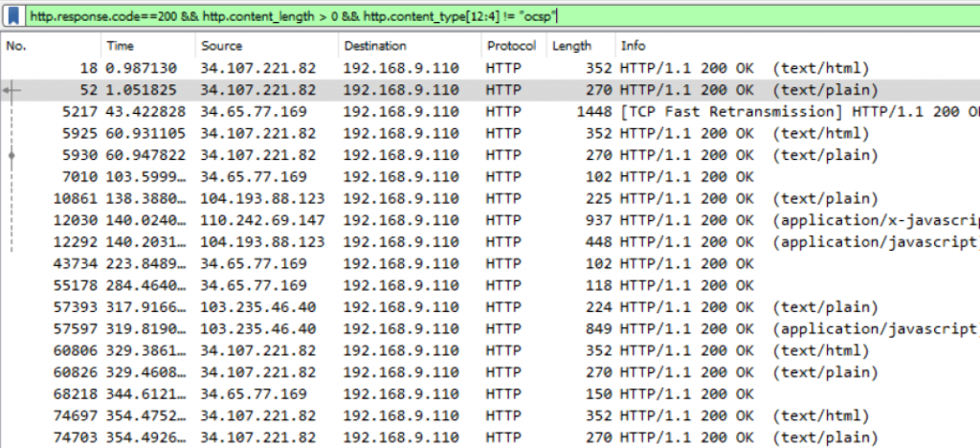Screen dimensions: 980x448
Task: Click length value 937
Action: (x=599, y=220)
